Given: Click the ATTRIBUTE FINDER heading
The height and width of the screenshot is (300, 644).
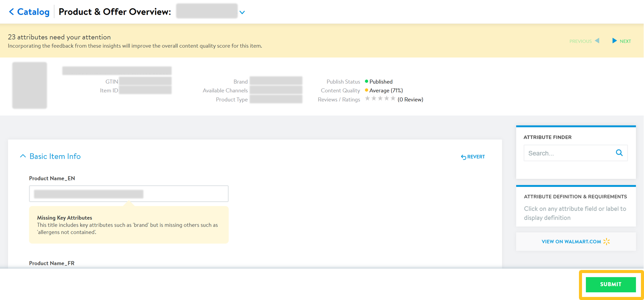Looking at the screenshot, I should pyautogui.click(x=548, y=137).
